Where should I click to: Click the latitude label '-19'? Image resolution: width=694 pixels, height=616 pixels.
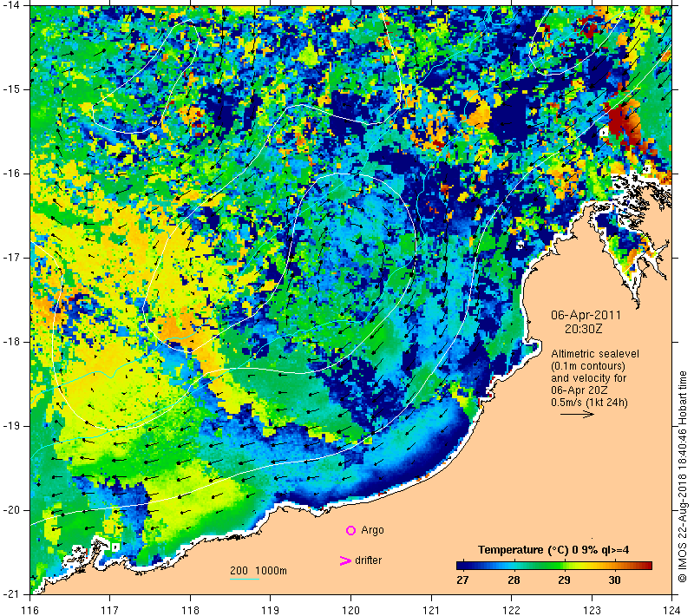(10, 426)
